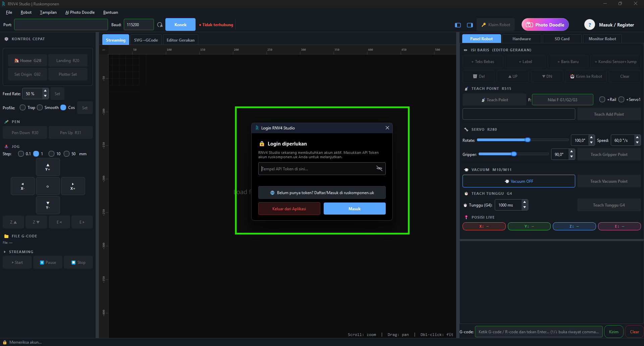Switch to SVG→GCode tab
This screenshot has width=644, height=346.
pos(146,40)
